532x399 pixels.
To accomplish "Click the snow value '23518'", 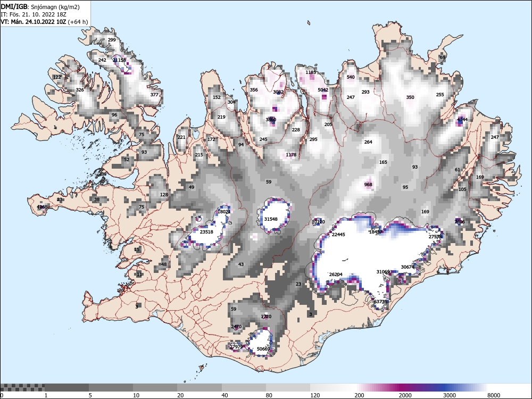I will click(x=206, y=232).
